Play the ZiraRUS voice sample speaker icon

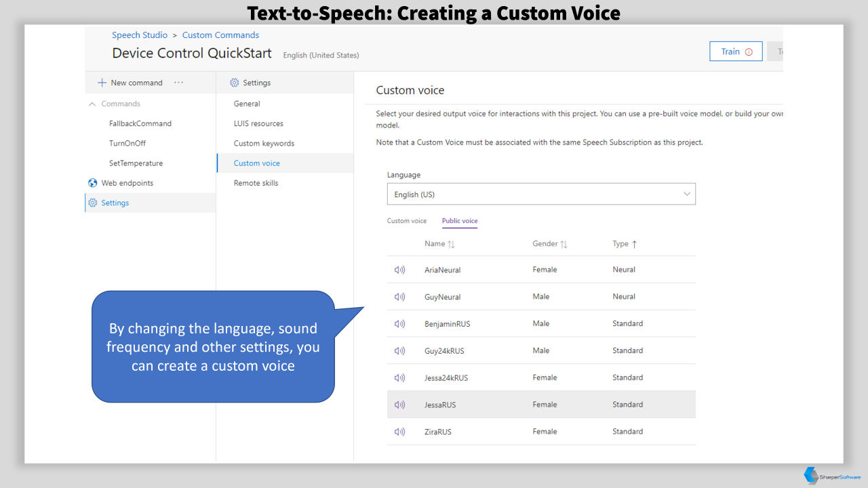[399, 432]
